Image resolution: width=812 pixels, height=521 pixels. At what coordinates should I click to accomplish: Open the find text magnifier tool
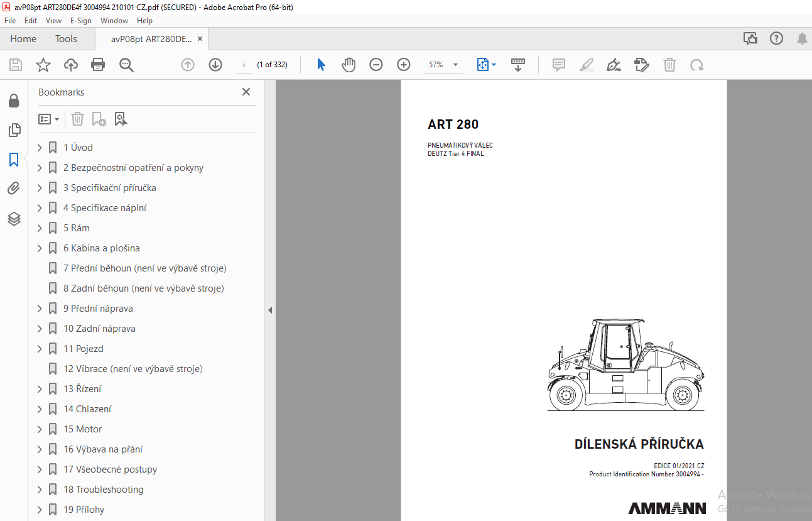coord(126,65)
